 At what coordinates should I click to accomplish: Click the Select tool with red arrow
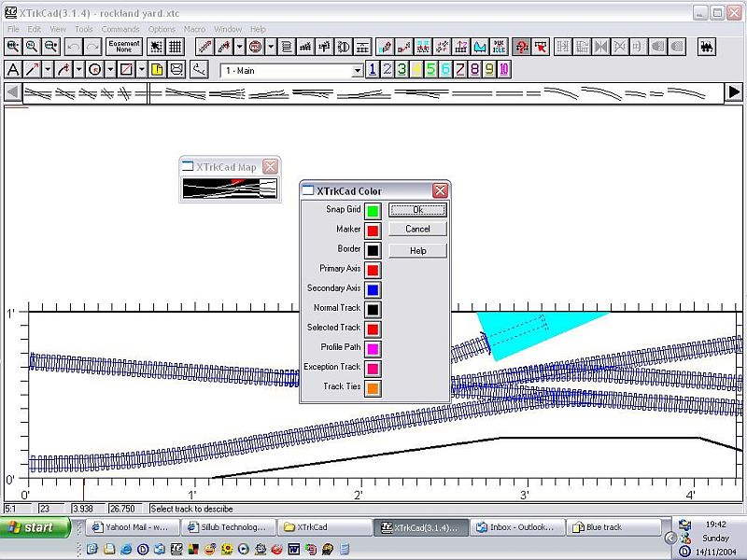click(x=541, y=46)
